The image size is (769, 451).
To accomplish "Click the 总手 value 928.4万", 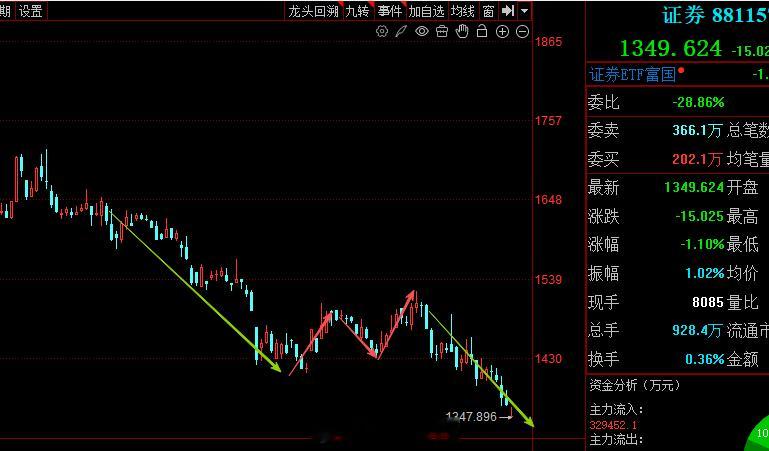I will click(697, 330).
